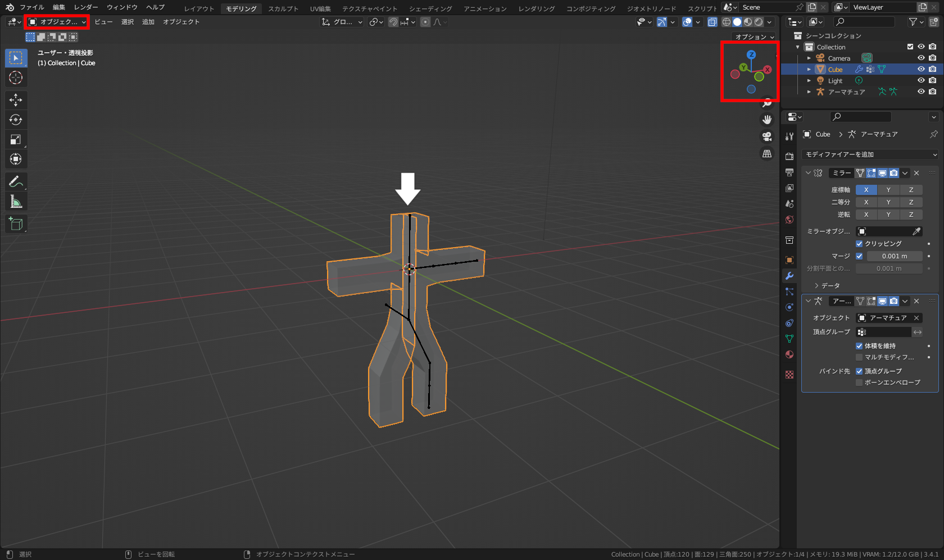The width and height of the screenshot is (944, 560).
Task: Open the Object Constraints properties tab
Action: (789, 323)
